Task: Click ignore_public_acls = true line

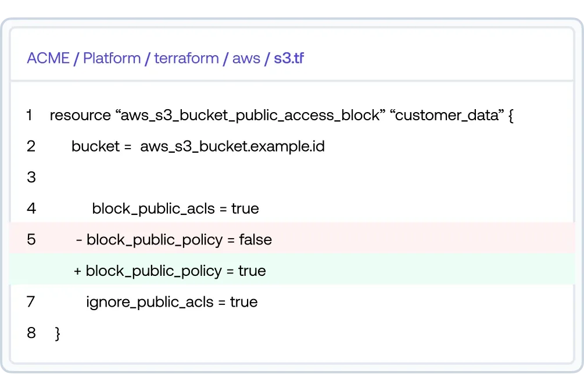Action: click(x=171, y=302)
